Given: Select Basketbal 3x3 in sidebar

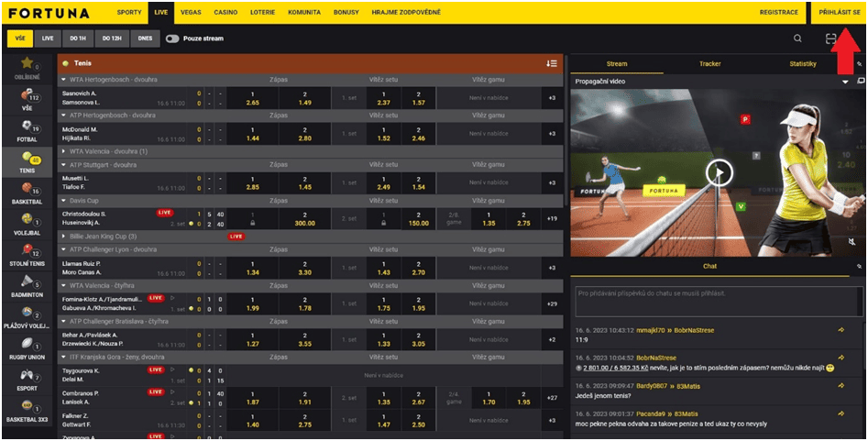Looking at the screenshot, I should 27,411.
